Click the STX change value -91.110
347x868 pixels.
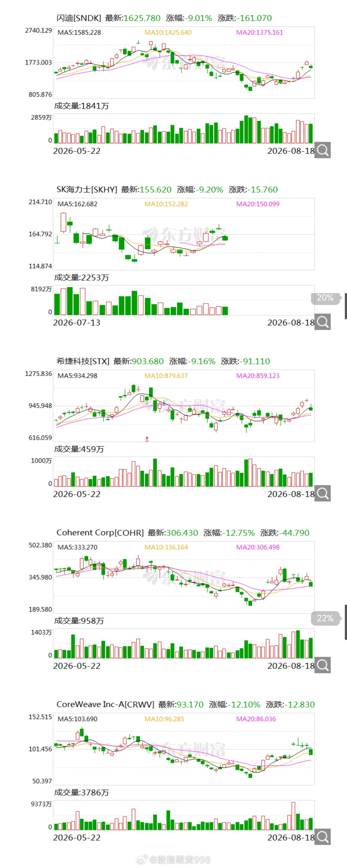(x=255, y=361)
